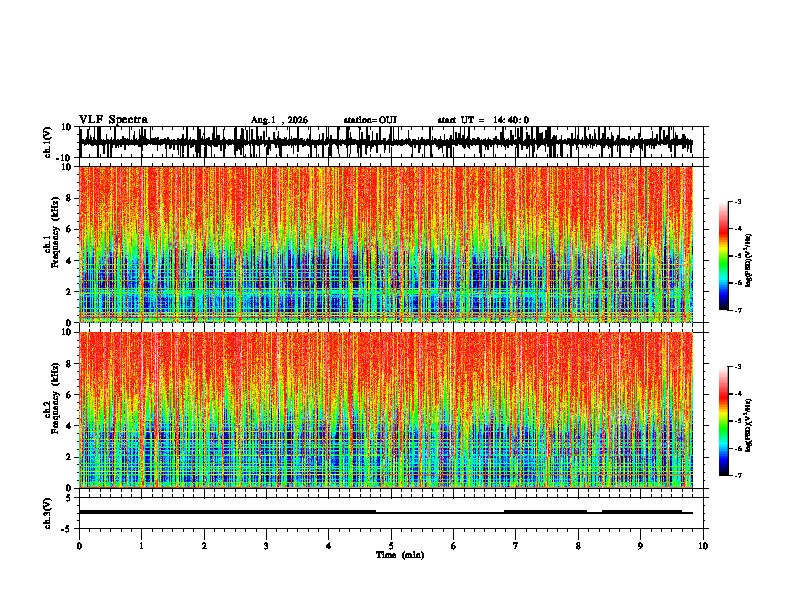Click the '9' tick on the time axis

pos(640,546)
